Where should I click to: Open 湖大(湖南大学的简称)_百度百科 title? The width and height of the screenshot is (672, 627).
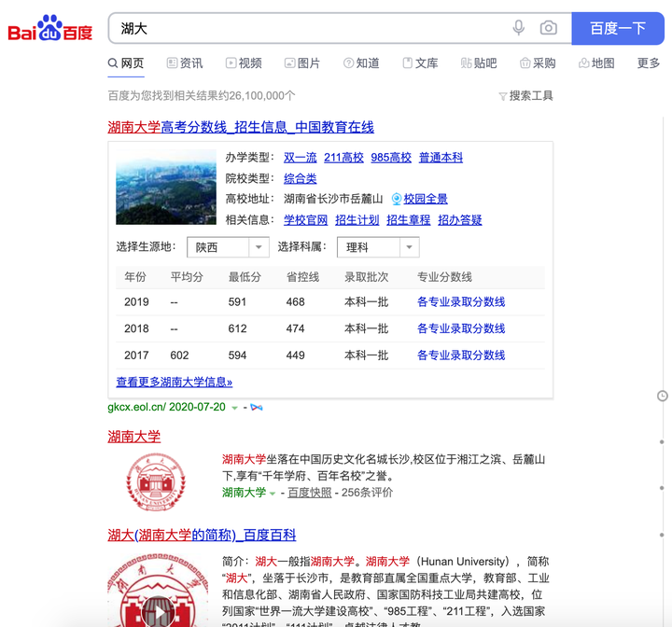click(x=202, y=535)
